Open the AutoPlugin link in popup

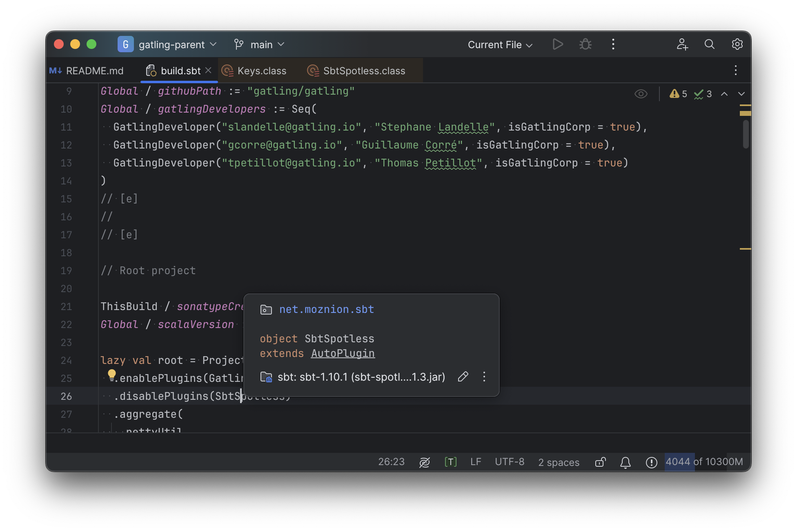pyautogui.click(x=343, y=353)
